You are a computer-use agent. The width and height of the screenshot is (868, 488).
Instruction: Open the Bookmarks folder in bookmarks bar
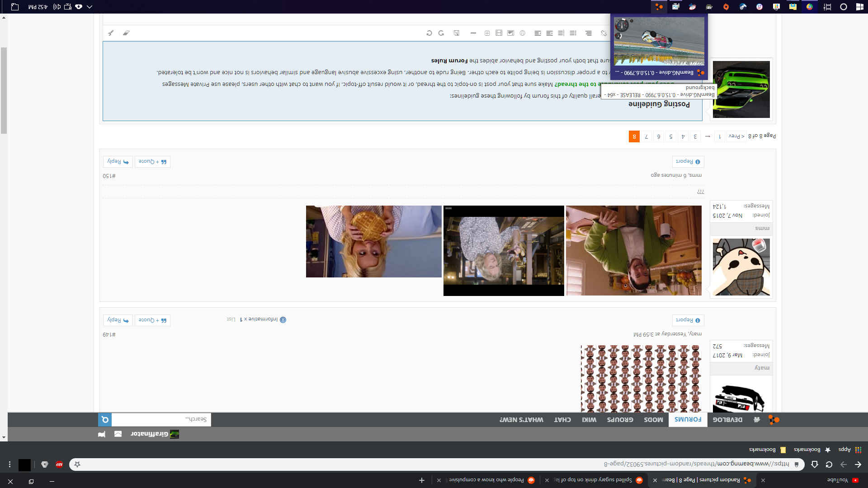(x=768, y=450)
